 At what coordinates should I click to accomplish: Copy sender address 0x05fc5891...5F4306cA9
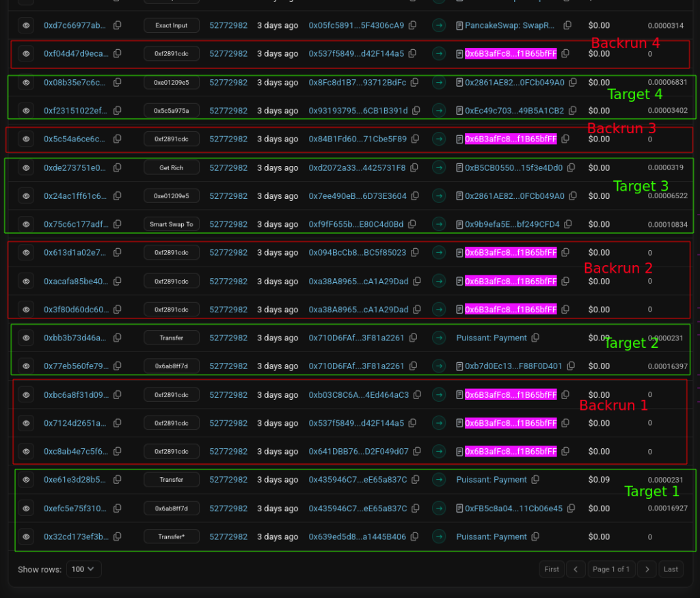(x=412, y=25)
